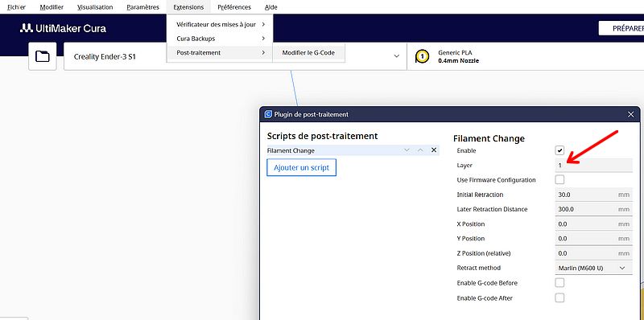Open the Fichier menu
This screenshot has height=320, width=644.
tap(16, 7)
